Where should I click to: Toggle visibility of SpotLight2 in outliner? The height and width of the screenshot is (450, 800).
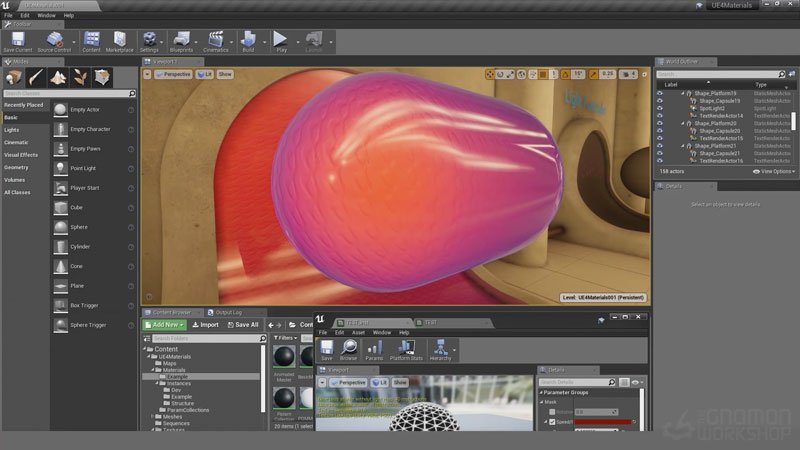coord(660,109)
